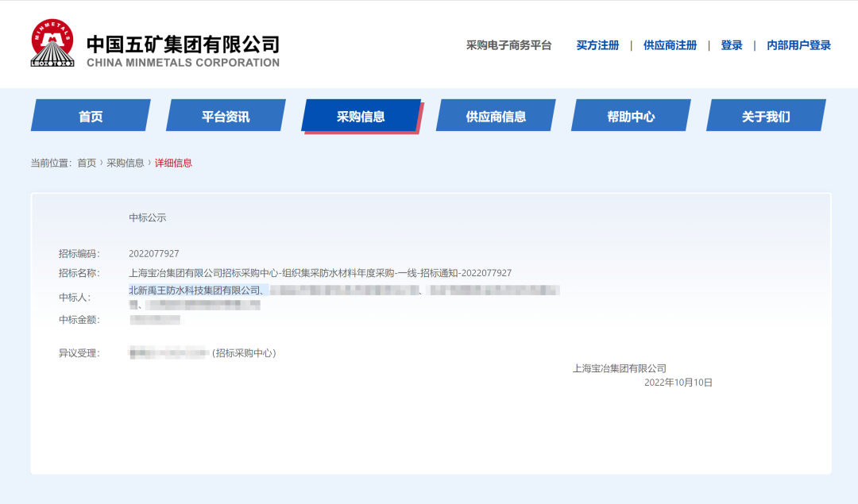This screenshot has height=504, width=858.
Task: Click the 当前位置 breadcrumb label
Action: tap(52, 163)
